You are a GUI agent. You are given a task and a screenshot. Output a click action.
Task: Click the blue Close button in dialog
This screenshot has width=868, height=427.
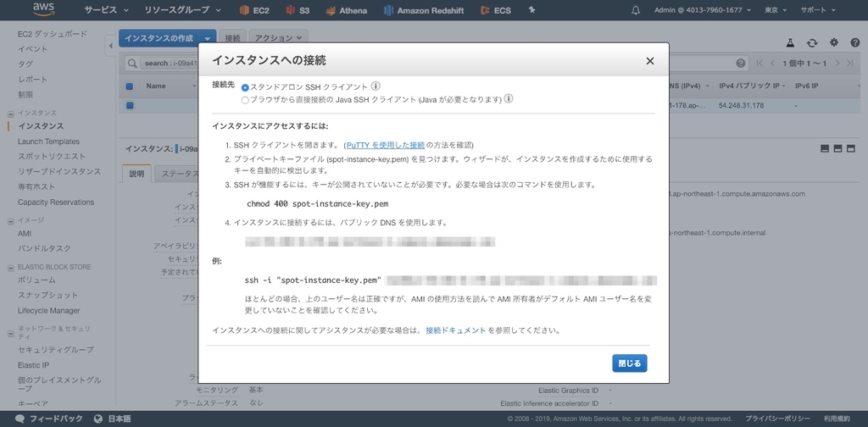[x=630, y=363]
